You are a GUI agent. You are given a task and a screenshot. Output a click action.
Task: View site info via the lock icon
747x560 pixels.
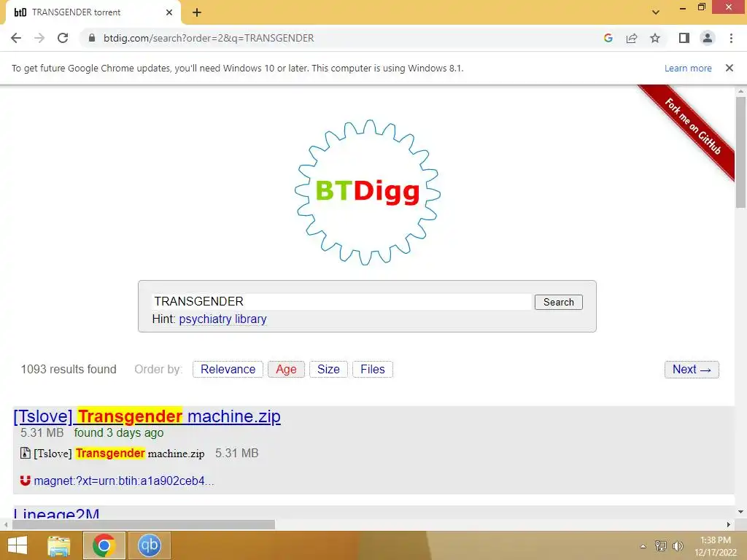tap(92, 38)
